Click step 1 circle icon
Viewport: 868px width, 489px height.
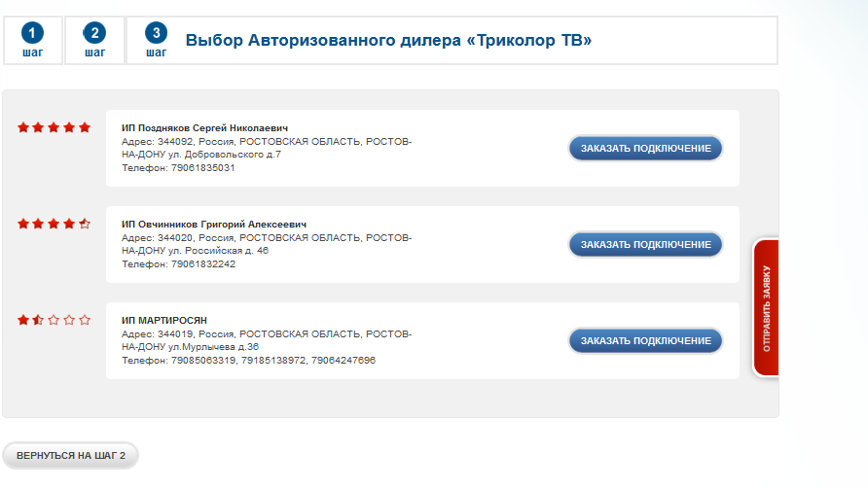(x=32, y=33)
